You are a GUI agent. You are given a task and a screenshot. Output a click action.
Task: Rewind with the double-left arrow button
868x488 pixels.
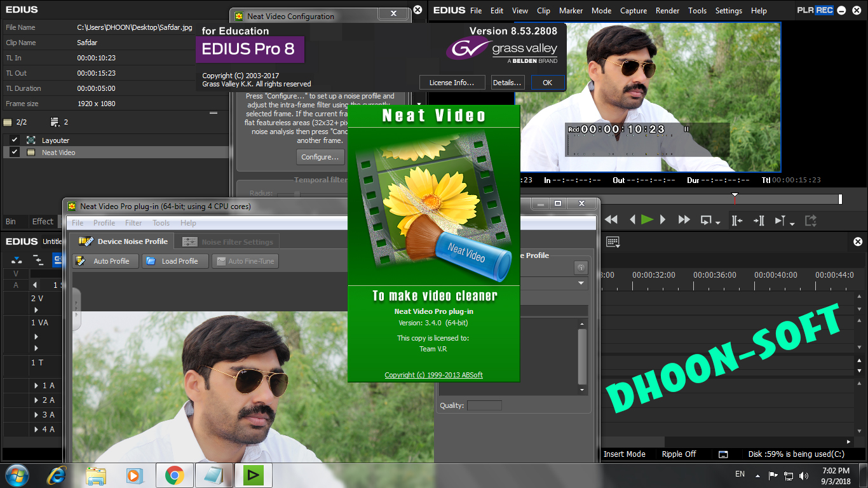(x=611, y=220)
